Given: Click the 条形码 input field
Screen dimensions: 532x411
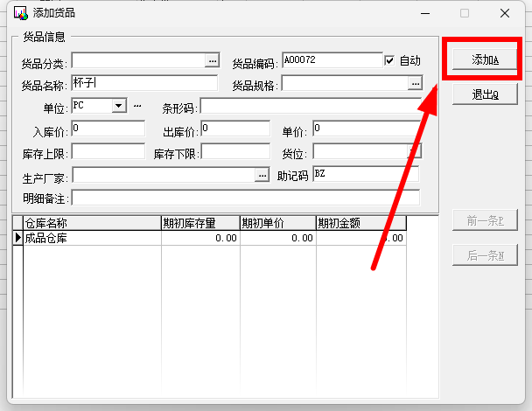Looking at the screenshot, I should [x=311, y=106].
